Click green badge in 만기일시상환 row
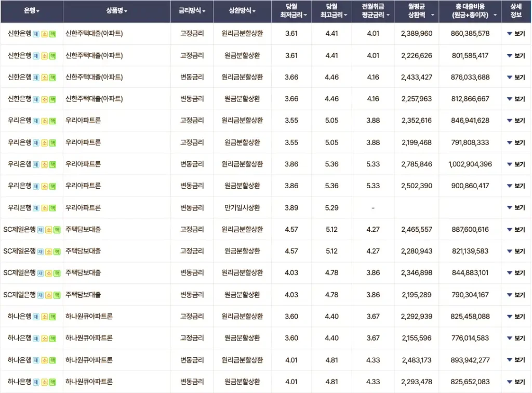Viewport: 532px width, 393px height. (x=52, y=208)
